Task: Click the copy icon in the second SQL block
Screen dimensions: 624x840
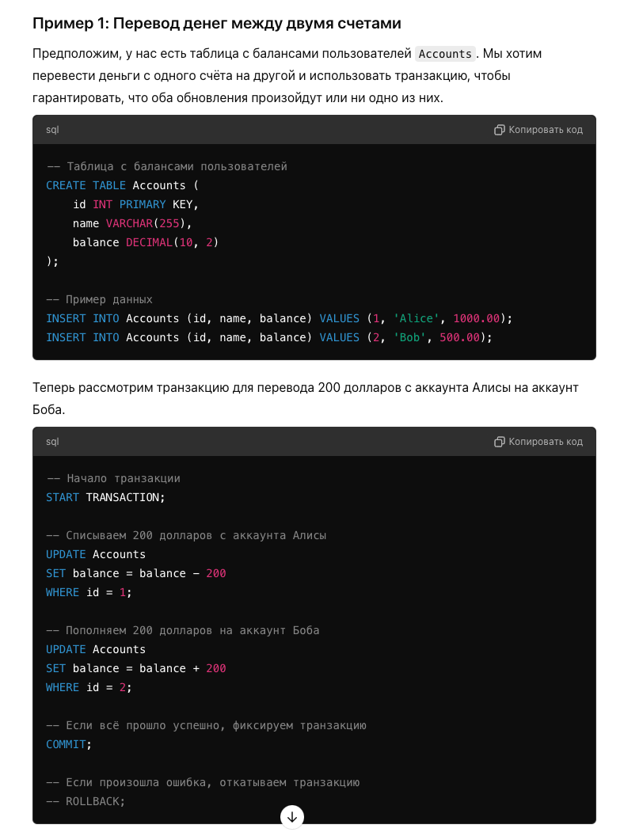Action: pos(499,442)
